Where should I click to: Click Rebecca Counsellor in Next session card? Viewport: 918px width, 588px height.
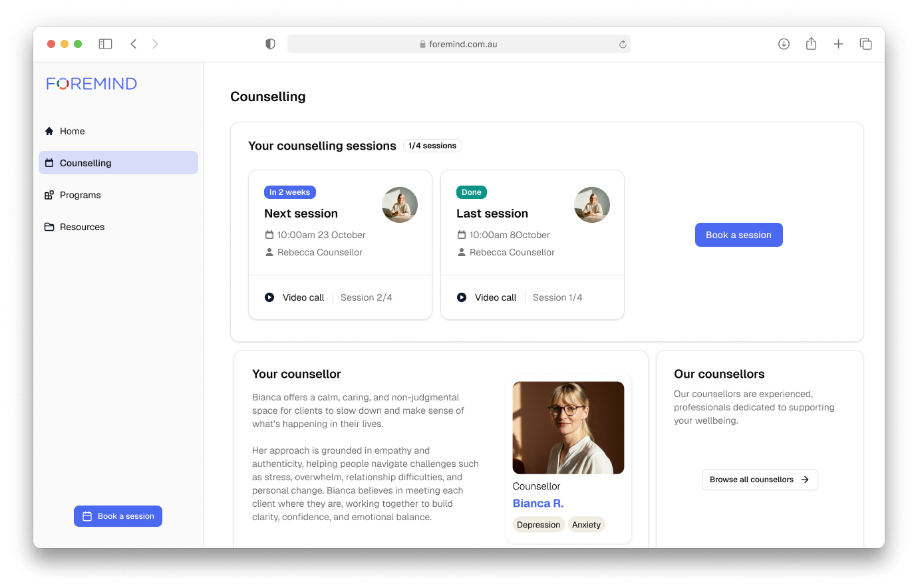[x=320, y=252]
